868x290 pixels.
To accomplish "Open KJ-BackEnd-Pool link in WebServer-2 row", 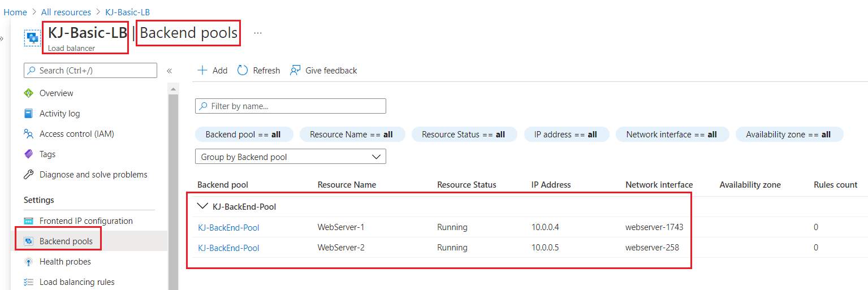I will [228, 248].
